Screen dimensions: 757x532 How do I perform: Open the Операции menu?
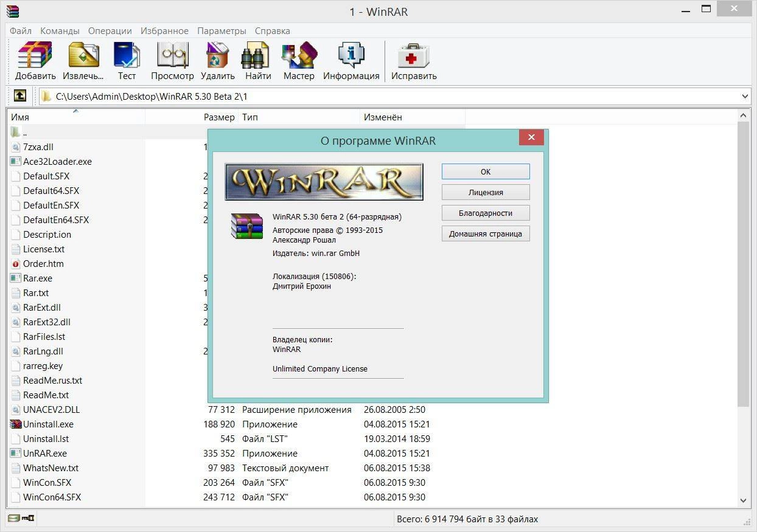click(x=110, y=31)
